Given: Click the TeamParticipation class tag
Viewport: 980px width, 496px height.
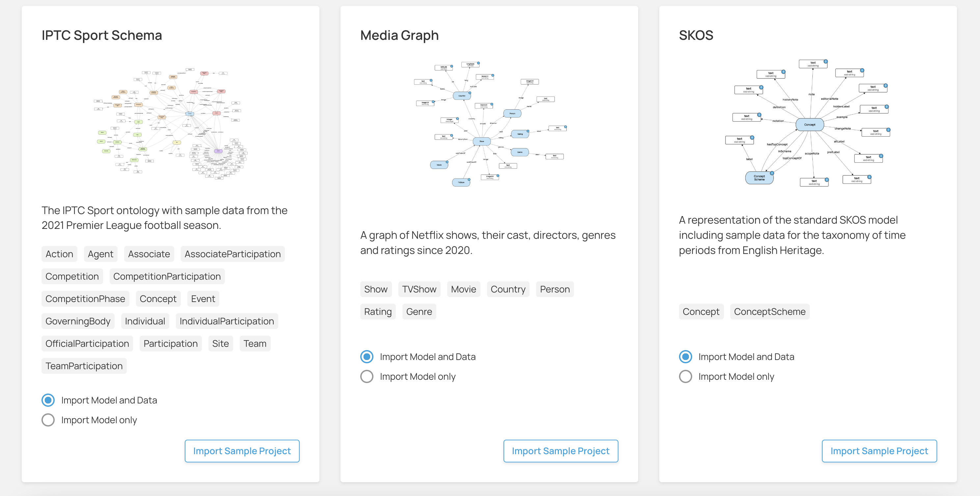Looking at the screenshot, I should (x=84, y=366).
